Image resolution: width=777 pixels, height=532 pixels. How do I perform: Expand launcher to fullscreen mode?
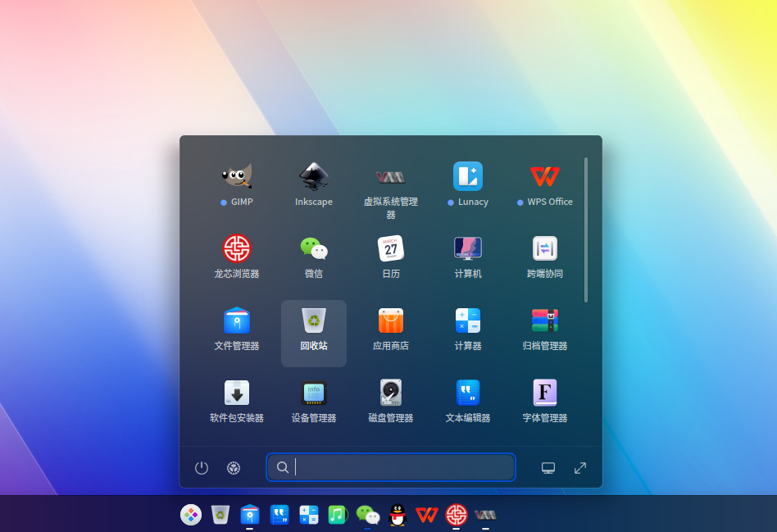pyautogui.click(x=580, y=467)
